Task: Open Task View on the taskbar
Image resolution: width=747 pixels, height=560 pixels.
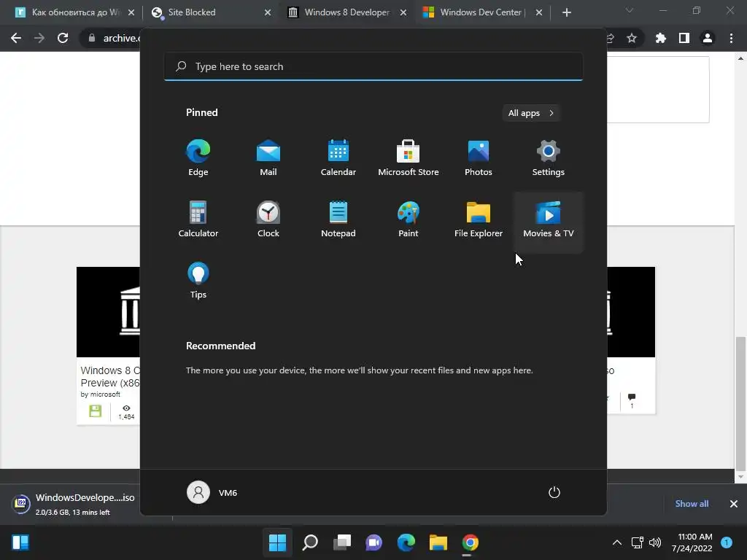Action: [x=341, y=542]
